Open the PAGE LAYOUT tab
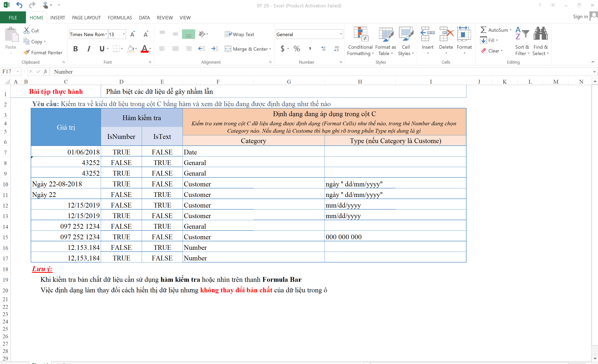This screenshot has width=598, height=364. [86, 18]
